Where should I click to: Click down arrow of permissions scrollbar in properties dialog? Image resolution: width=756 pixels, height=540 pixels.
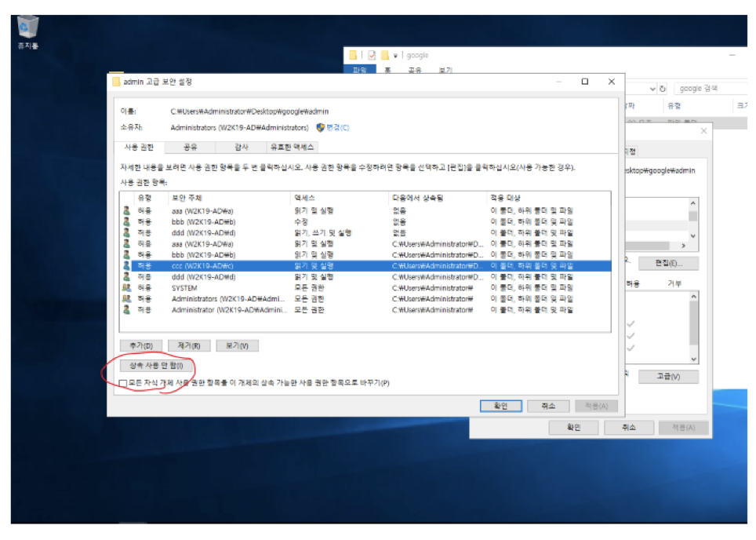coord(694,359)
